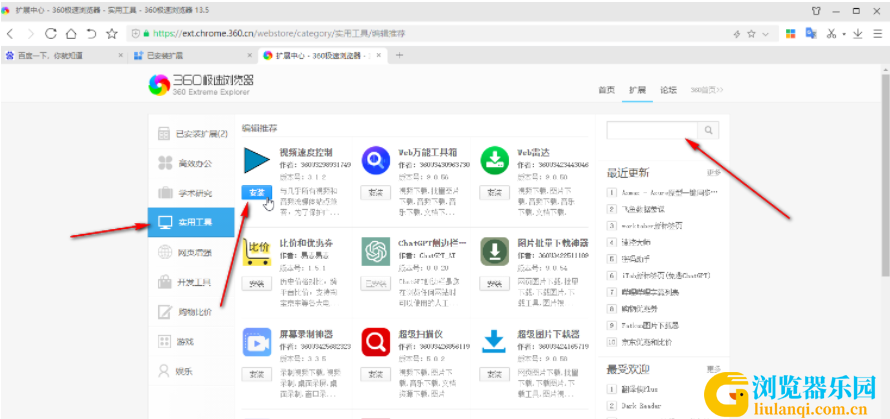This screenshot has width=890, height=419.
Task: Open the 比价 yellow cart icon
Action: tap(257, 252)
